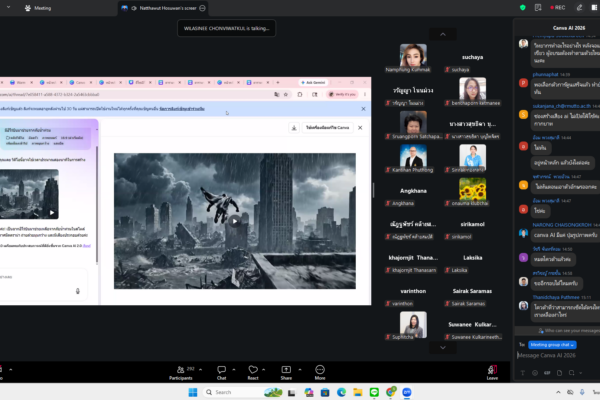Click the 'Laksika' participant name

473,258
